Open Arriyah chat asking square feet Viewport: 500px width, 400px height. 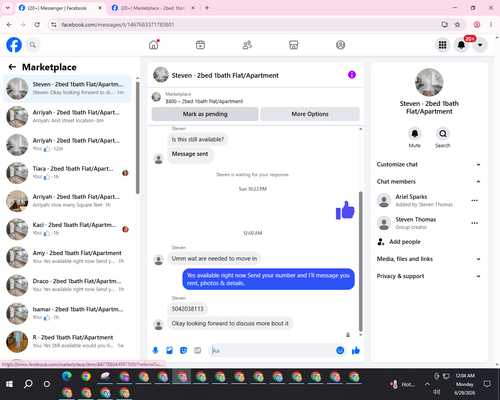pyautogui.click(x=67, y=201)
